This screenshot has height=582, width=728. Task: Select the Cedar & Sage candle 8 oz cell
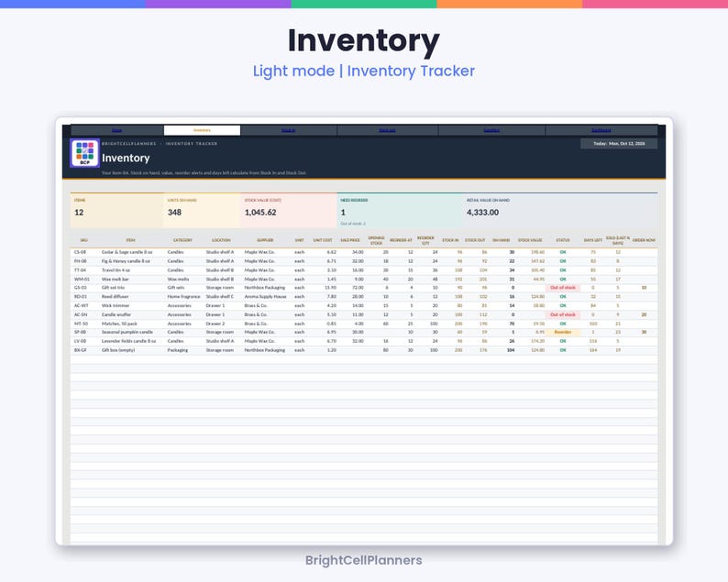pos(127,252)
